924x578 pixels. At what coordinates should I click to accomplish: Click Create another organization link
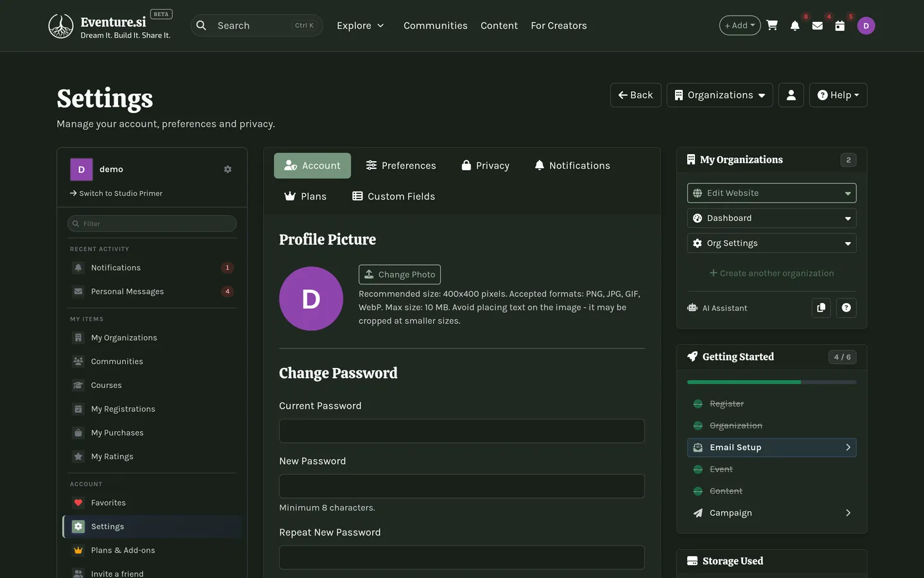pyautogui.click(x=772, y=274)
